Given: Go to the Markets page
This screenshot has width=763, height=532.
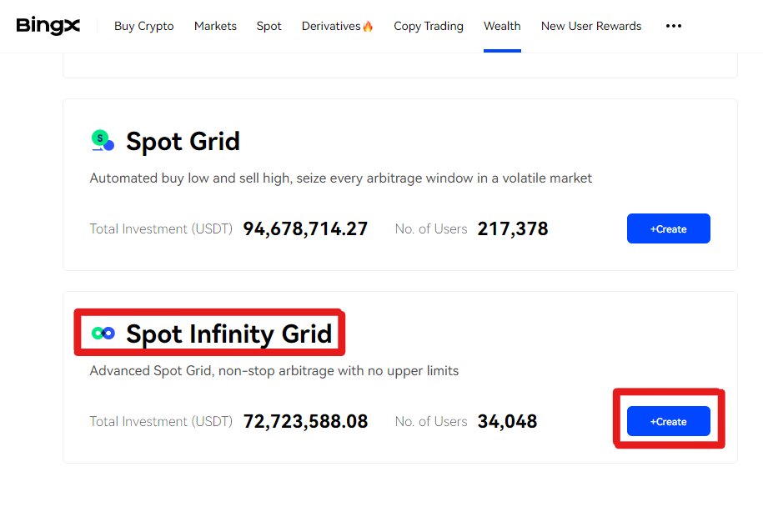Looking at the screenshot, I should click(215, 26).
